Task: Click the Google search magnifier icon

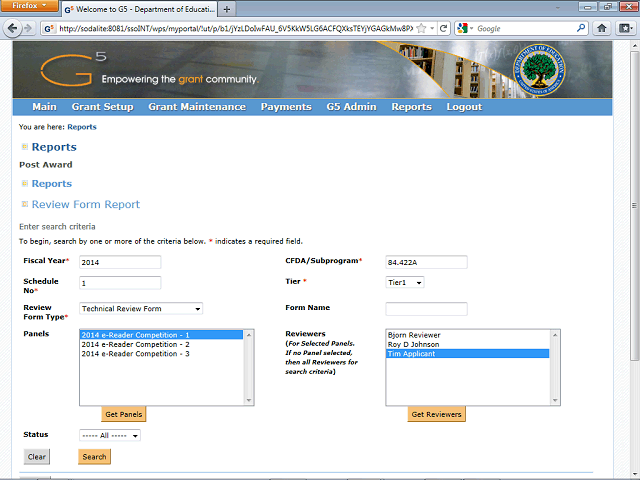Action: click(x=581, y=28)
